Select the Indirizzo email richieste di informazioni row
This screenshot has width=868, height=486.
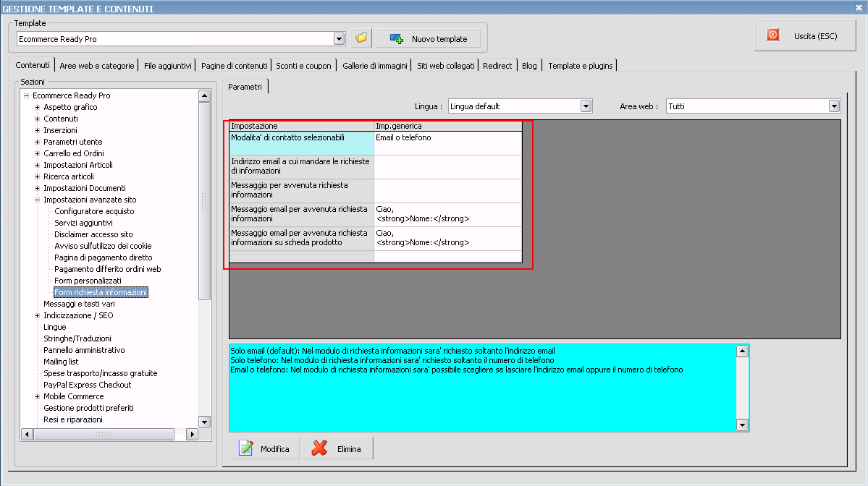pos(302,167)
